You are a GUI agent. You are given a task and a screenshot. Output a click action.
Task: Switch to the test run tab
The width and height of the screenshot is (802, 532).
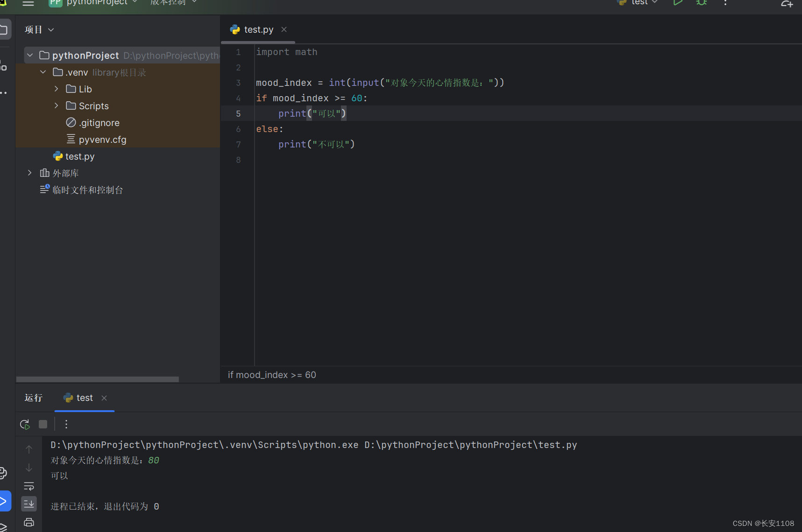pos(85,398)
